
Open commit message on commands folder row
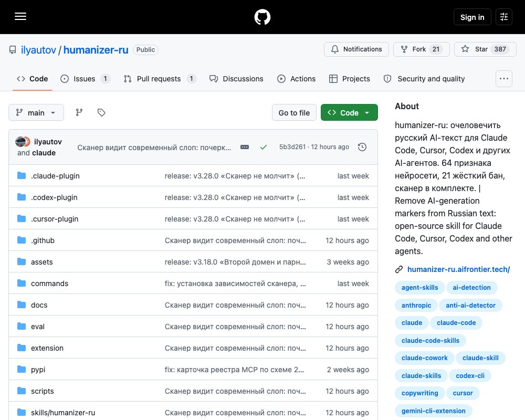[x=235, y=283]
